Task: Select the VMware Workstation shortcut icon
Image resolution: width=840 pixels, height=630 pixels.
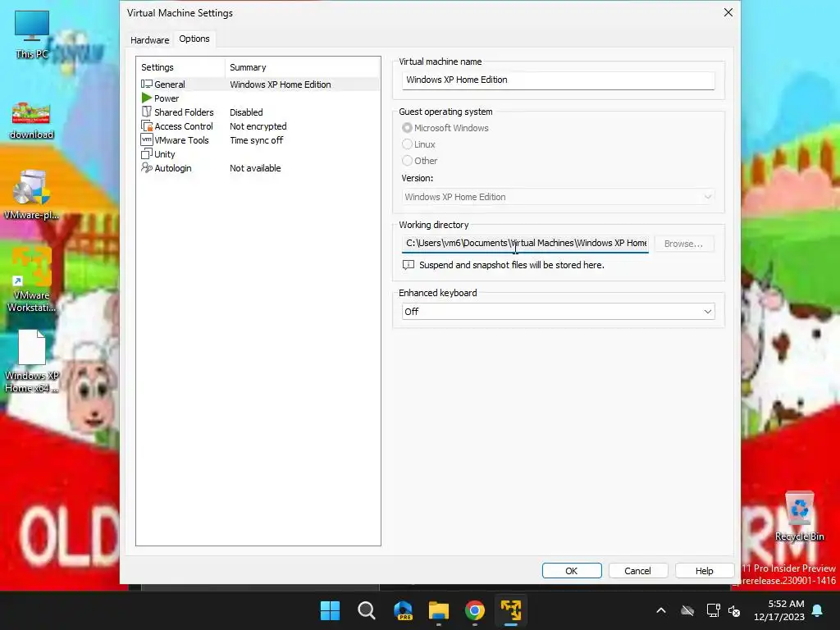Action: pos(32,280)
